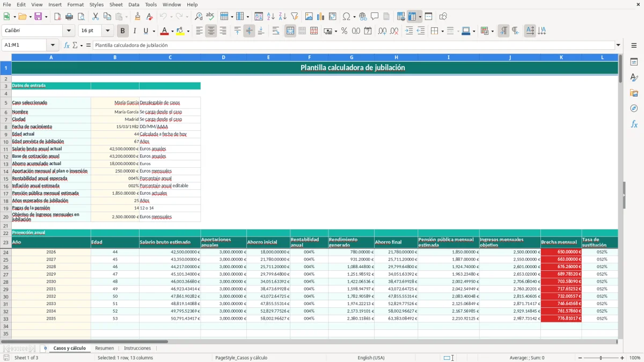Viewport: 644px width, 362px height.
Task: Toggle Italic formatting
Action: pyautogui.click(x=135, y=31)
